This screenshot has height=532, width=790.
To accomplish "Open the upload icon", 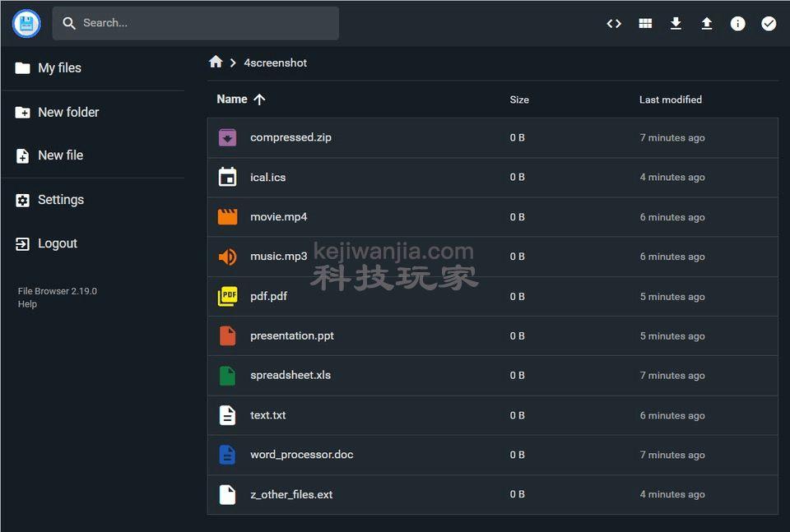I will click(707, 23).
